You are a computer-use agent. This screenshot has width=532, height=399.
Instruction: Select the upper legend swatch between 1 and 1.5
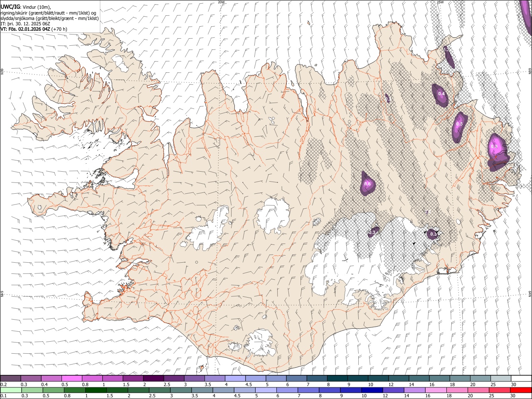point(112,378)
